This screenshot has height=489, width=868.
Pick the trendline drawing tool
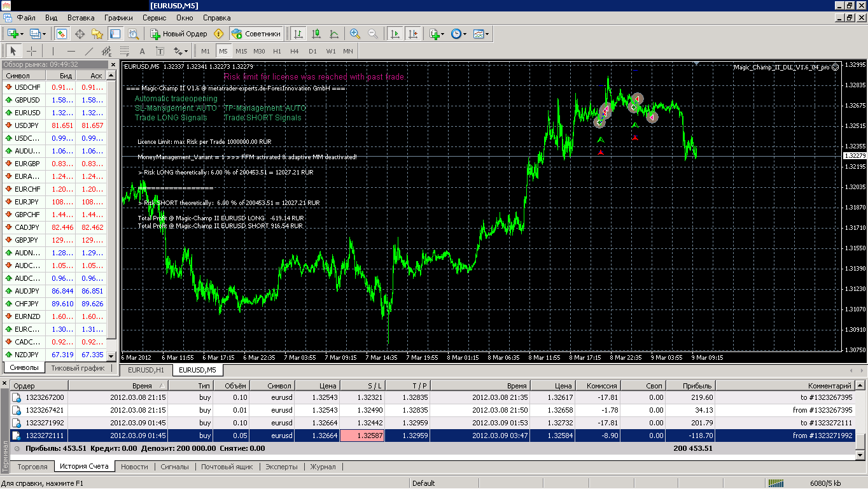coord(89,51)
